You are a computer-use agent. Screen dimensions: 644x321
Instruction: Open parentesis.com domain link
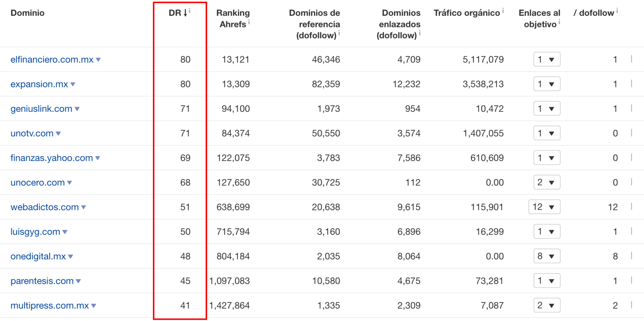point(42,281)
